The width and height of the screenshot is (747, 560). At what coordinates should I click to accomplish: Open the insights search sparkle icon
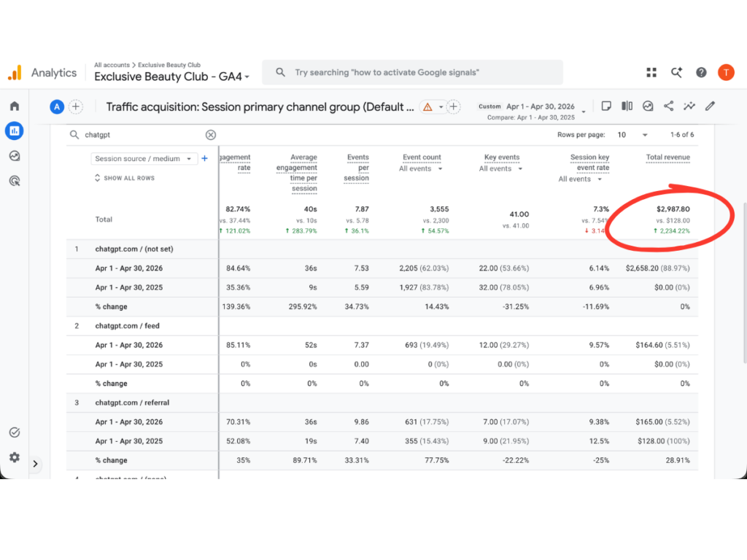(676, 72)
